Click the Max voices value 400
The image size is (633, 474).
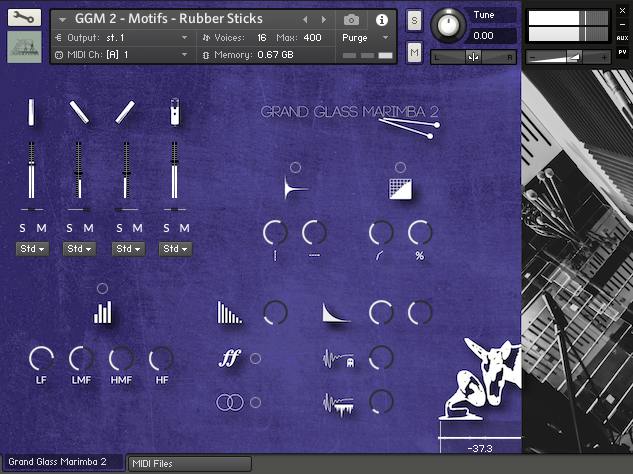[312, 38]
